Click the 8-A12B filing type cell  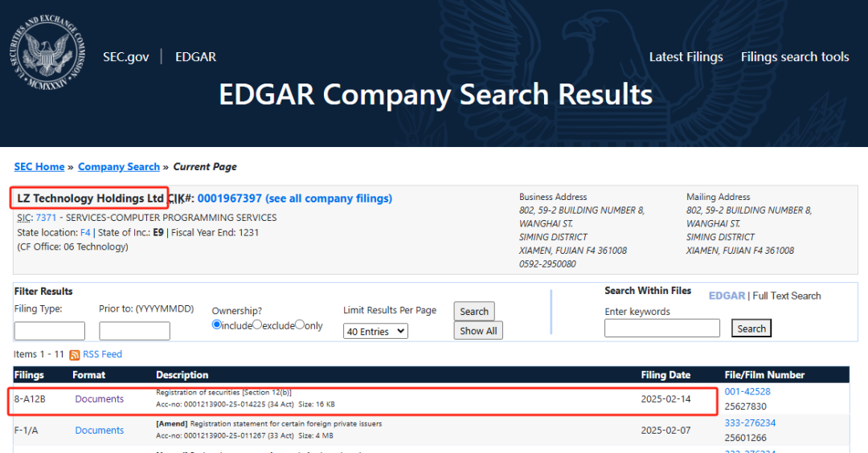(x=30, y=399)
